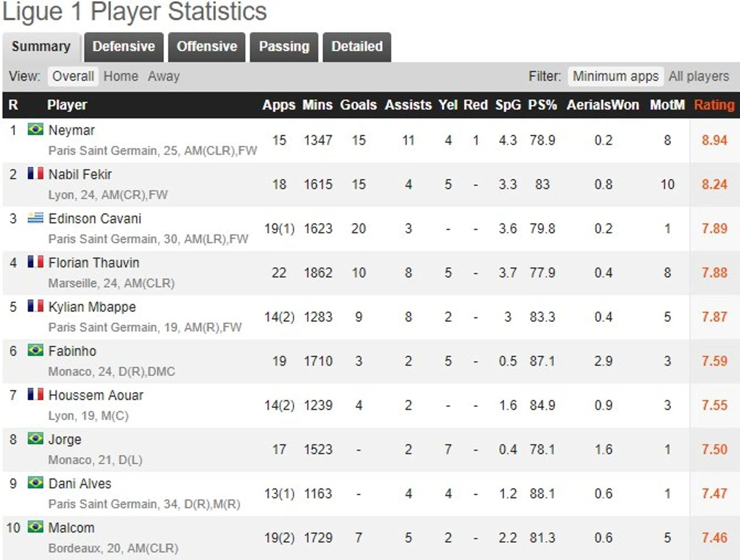Screen dimensions: 740x560
Task: Set filter to All players
Action: [x=699, y=76]
